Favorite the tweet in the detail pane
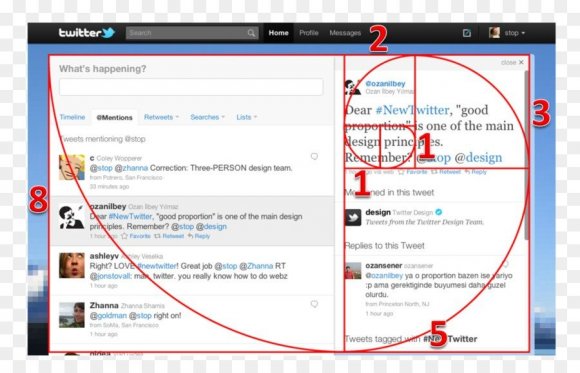The height and width of the screenshot is (373, 580). coord(412,172)
